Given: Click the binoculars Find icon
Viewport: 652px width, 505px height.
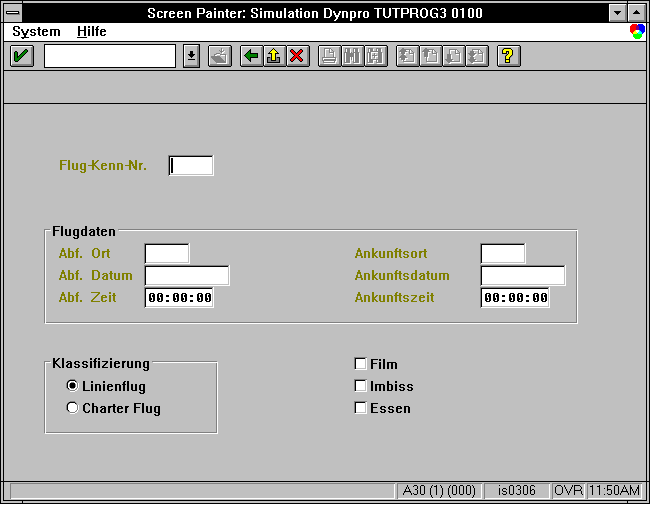Looking at the screenshot, I should tap(353, 56).
